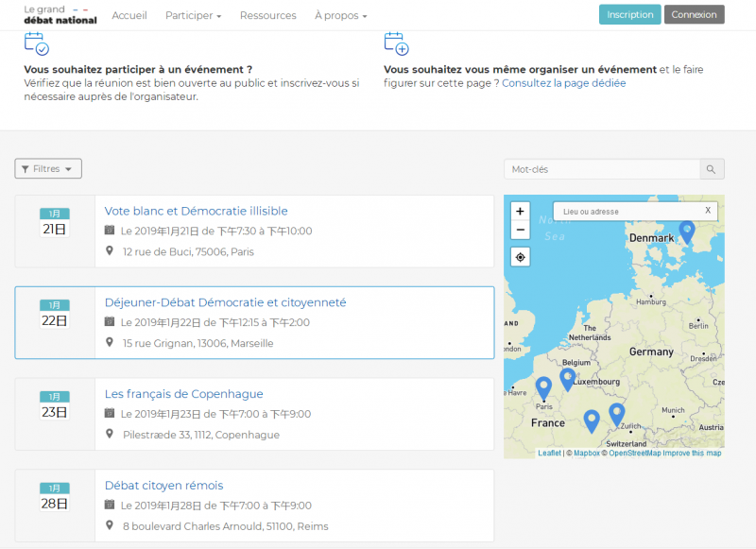The height and width of the screenshot is (549, 756).
Task: Select the map marker near Copenhagen, Denmark
Action: (x=687, y=230)
